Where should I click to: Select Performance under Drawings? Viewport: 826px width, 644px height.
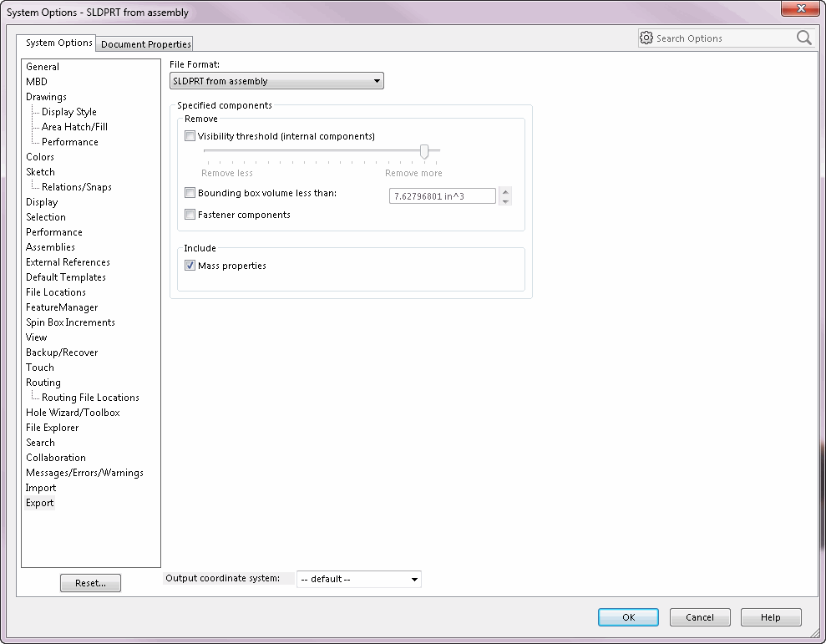pos(70,142)
